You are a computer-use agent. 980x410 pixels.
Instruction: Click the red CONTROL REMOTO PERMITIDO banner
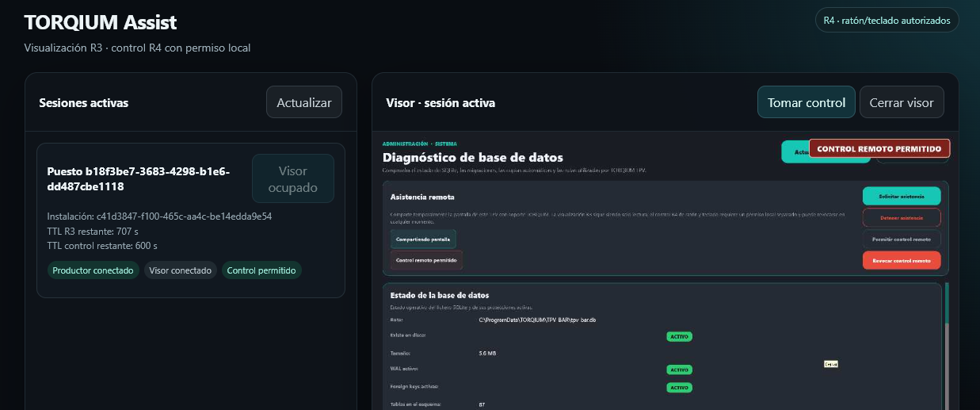(x=879, y=148)
